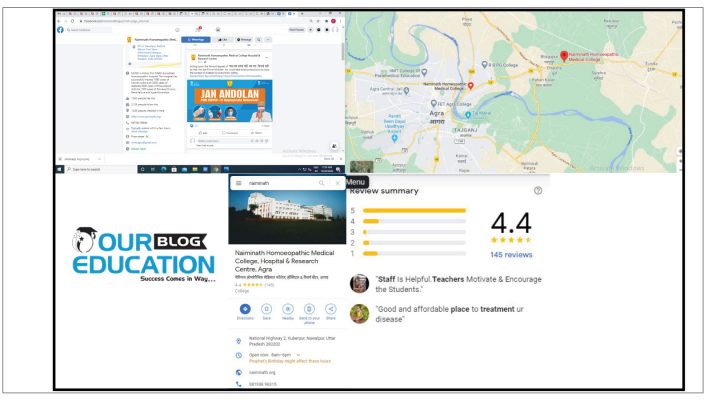
Task: Open the Google Maps hamburger menu
Action: 239,183
